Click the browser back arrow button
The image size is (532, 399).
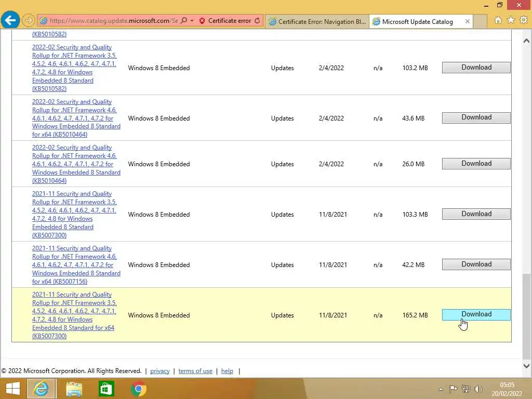point(10,20)
